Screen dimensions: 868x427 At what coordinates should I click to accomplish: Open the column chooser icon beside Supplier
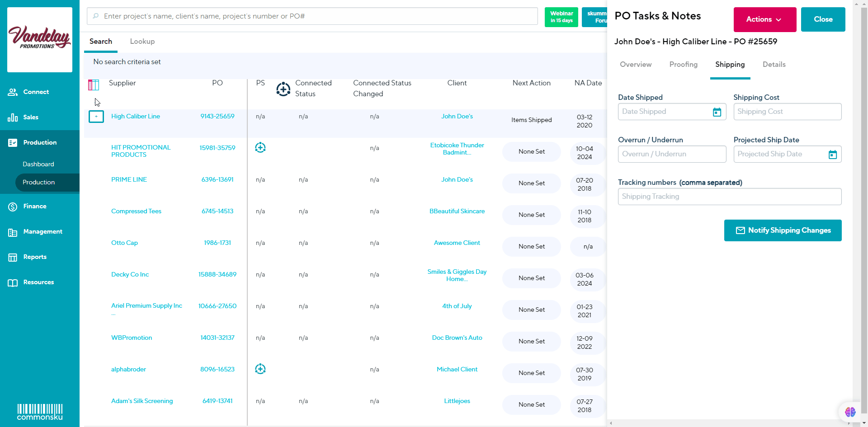click(94, 85)
